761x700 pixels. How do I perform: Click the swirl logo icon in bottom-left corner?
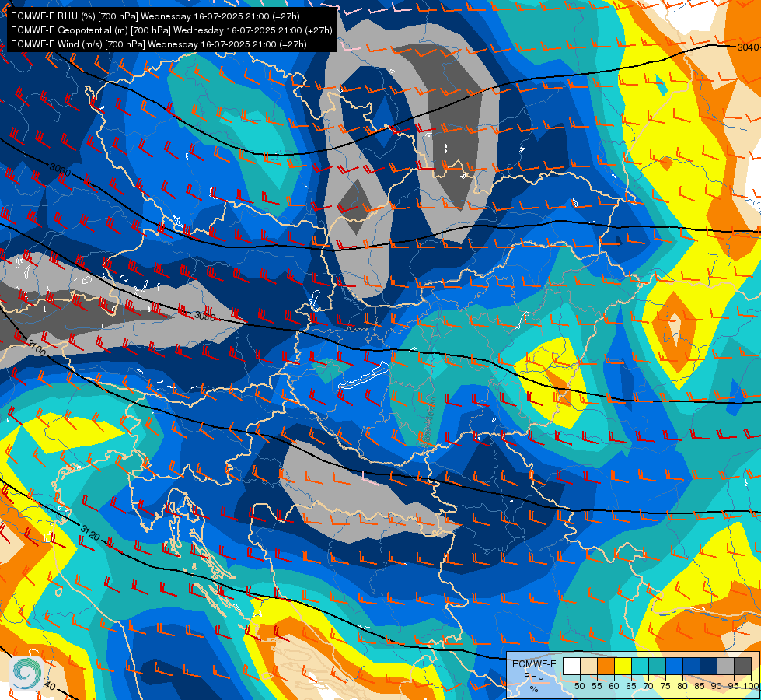[x=27, y=673]
